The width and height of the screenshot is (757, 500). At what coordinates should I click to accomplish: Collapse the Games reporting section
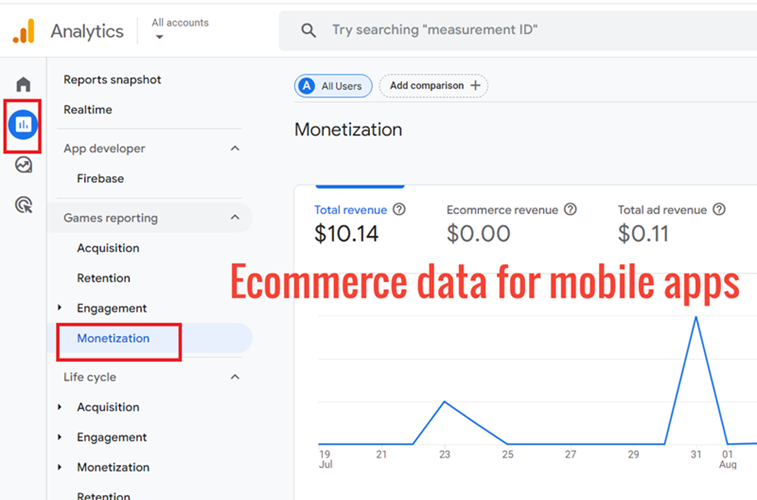[x=235, y=217]
